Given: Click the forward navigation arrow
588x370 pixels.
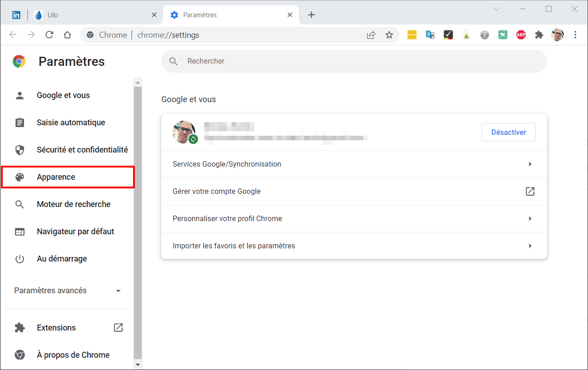Looking at the screenshot, I should coord(31,35).
